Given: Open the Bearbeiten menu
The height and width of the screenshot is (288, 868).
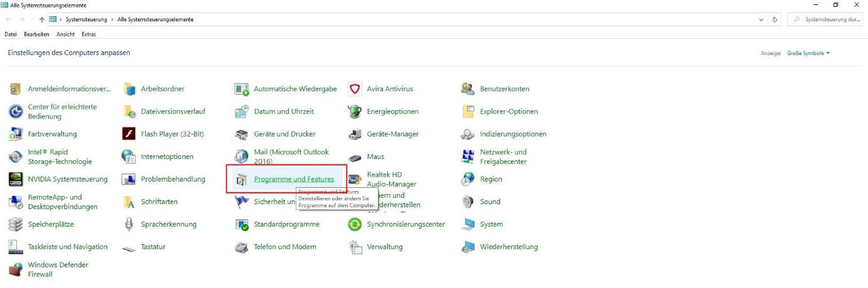Looking at the screenshot, I should pyautogui.click(x=36, y=34).
